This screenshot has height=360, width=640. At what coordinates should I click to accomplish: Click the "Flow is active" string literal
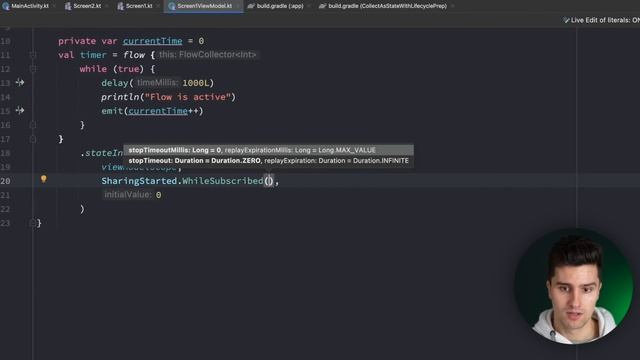click(x=188, y=97)
